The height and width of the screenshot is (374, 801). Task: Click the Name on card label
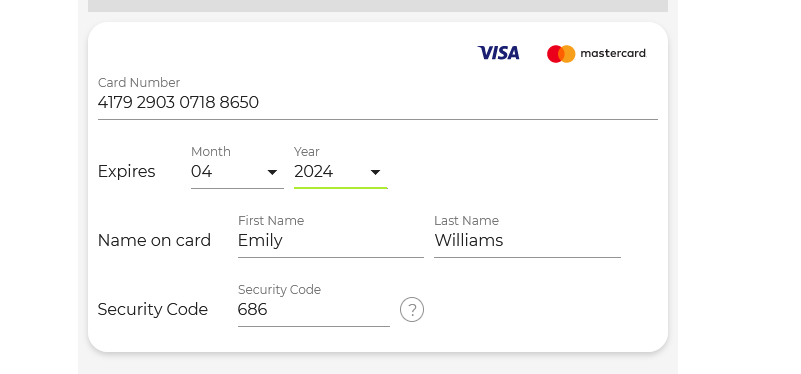pyautogui.click(x=154, y=240)
